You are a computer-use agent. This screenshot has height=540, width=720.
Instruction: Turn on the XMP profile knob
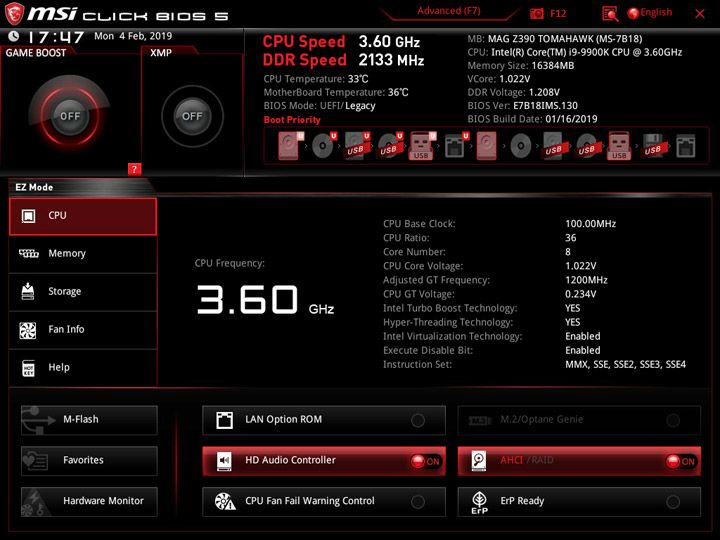192,116
